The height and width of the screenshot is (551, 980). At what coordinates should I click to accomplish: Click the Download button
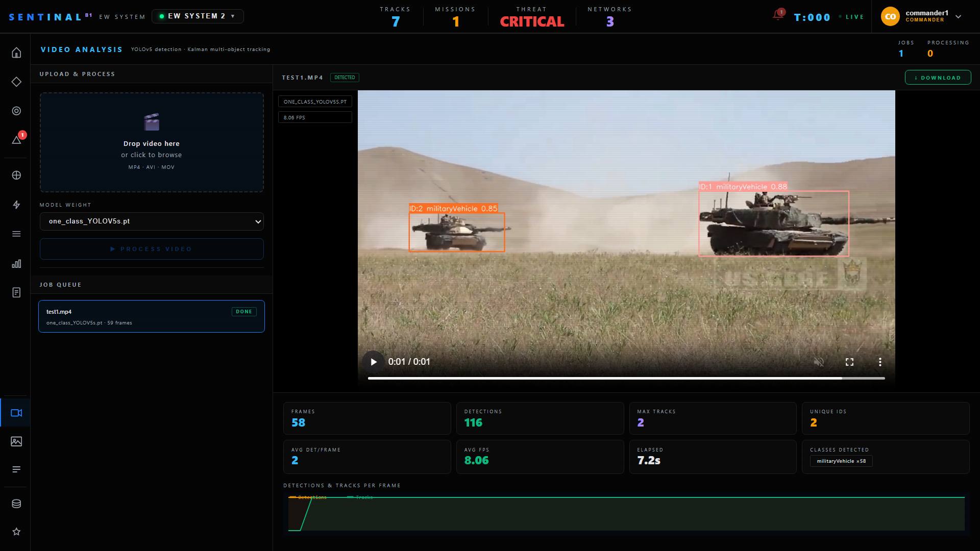click(x=938, y=78)
